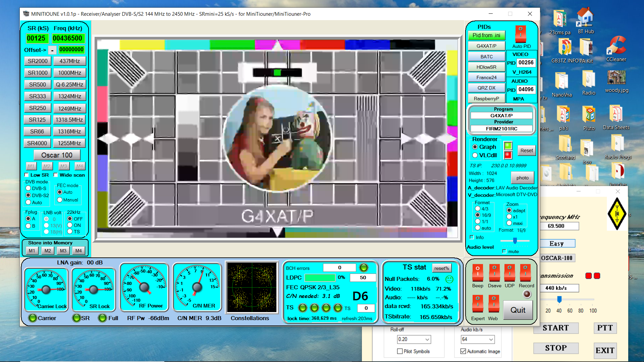
Task: Click the TS stat reset% button
Action: [x=441, y=268]
